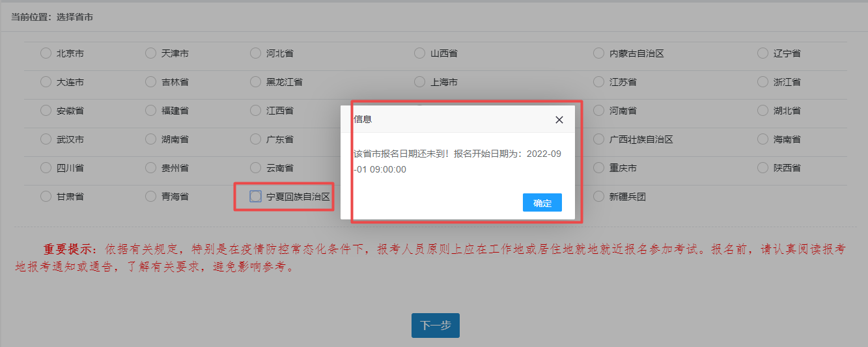Select the 重庆市 radio button

tap(598, 168)
